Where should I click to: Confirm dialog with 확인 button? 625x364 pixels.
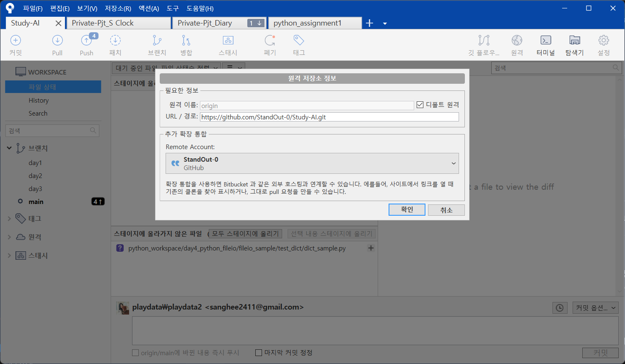[x=407, y=210]
